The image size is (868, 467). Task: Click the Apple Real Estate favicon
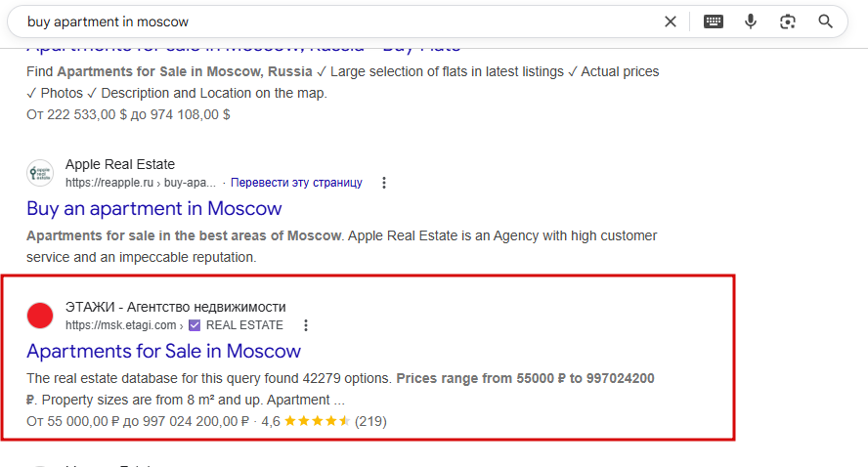[x=40, y=173]
